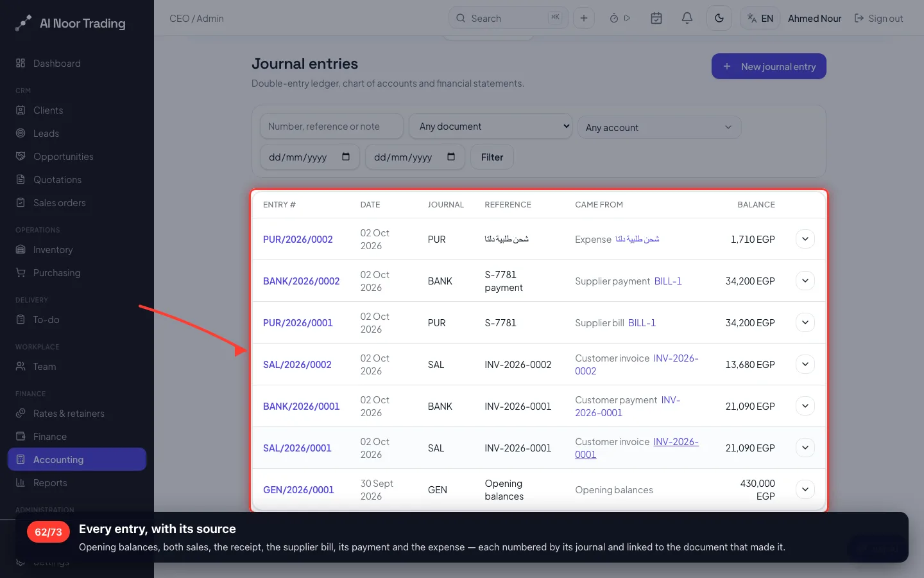Image resolution: width=924 pixels, height=578 pixels.
Task: Open Reports in sidebar
Action: pyautogui.click(x=77, y=482)
